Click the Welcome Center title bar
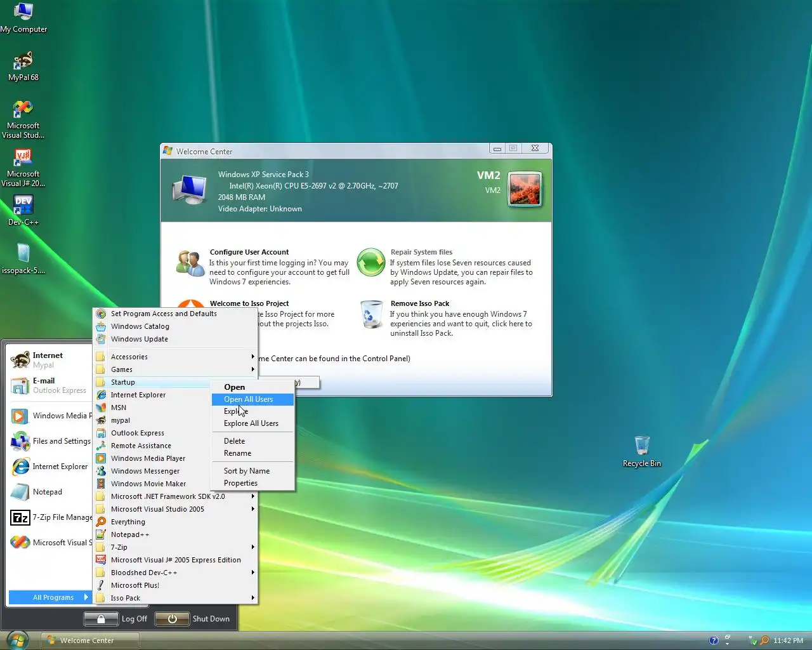This screenshot has width=812, height=650. click(x=325, y=151)
